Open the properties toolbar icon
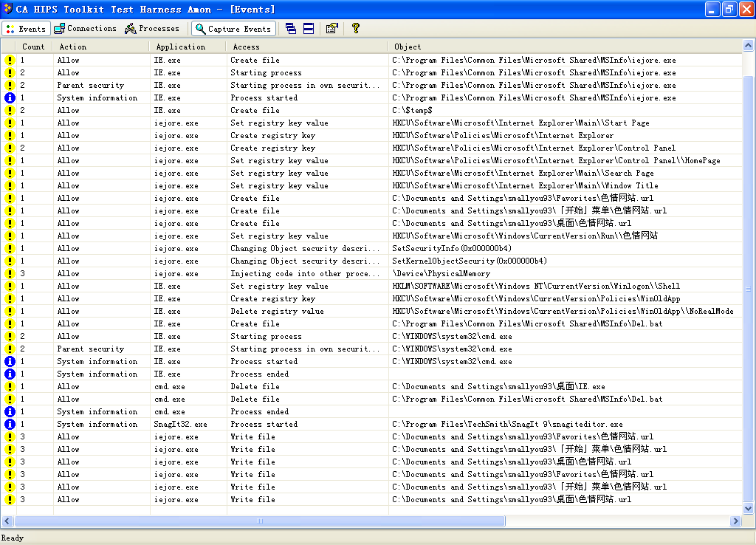 point(331,29)
